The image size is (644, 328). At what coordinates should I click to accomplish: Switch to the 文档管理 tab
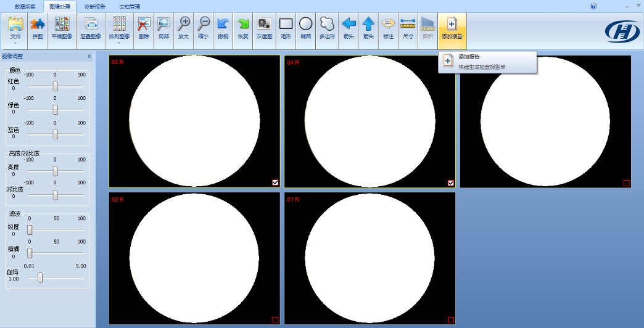click(x=130, y=7)
